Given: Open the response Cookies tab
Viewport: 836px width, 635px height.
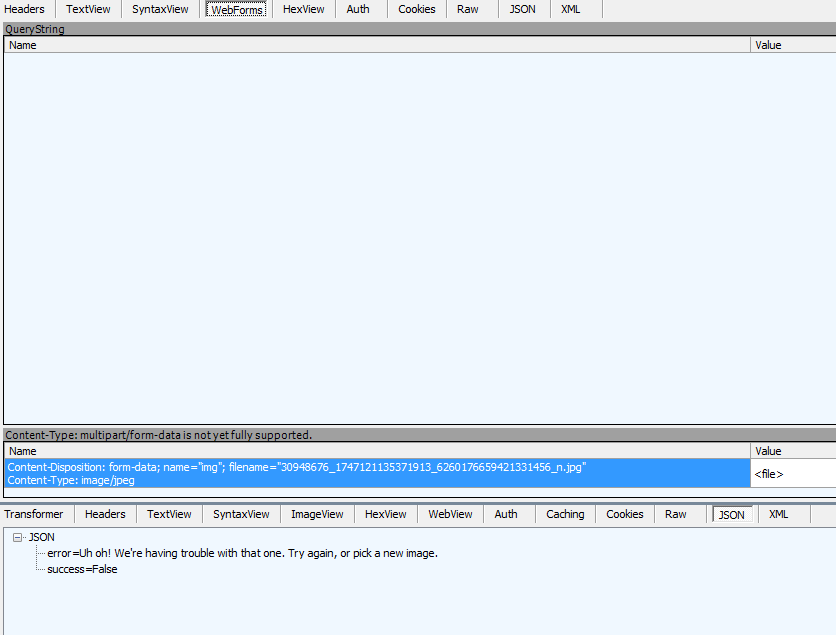Looking at the screenshot, I should tap(624, 514).
